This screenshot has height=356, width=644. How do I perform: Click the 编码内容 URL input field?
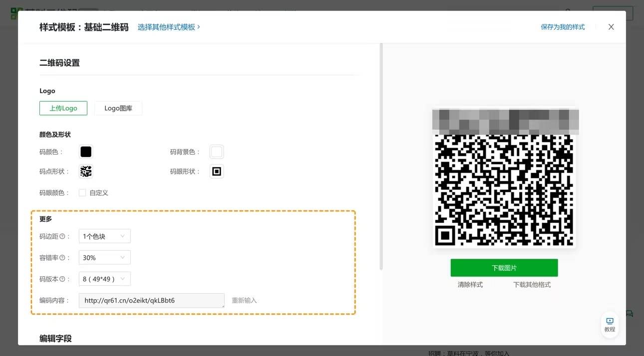(152, 301)
